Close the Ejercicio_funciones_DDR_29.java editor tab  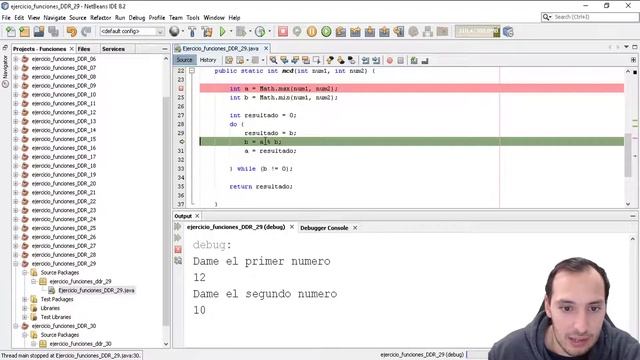tap(266, 48)
